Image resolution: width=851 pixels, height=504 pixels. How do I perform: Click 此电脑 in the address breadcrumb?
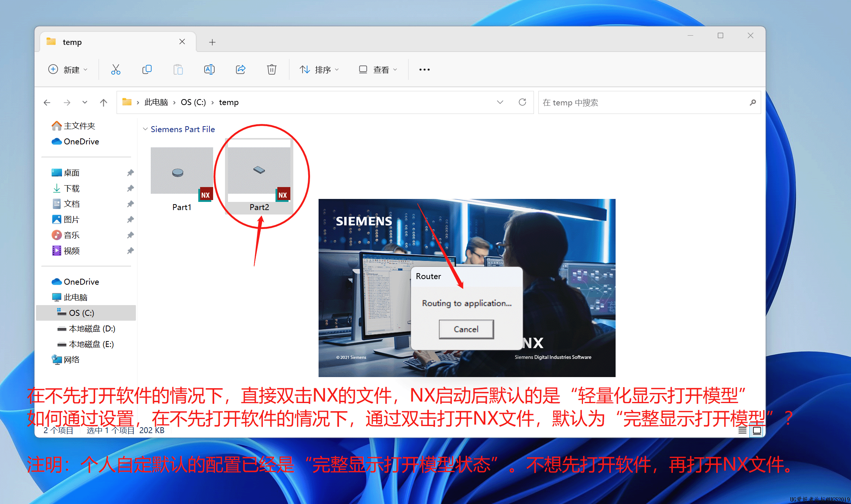[156, 102]
